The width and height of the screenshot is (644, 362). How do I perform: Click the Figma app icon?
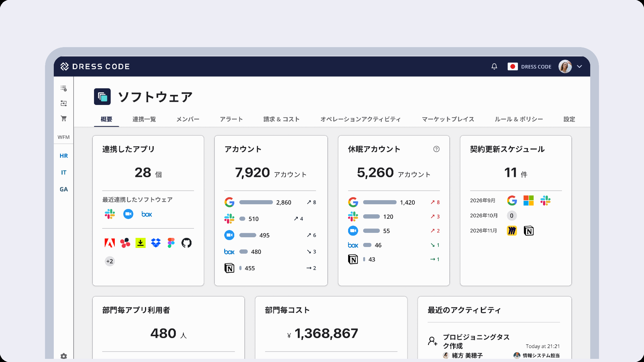click(171, 243)
